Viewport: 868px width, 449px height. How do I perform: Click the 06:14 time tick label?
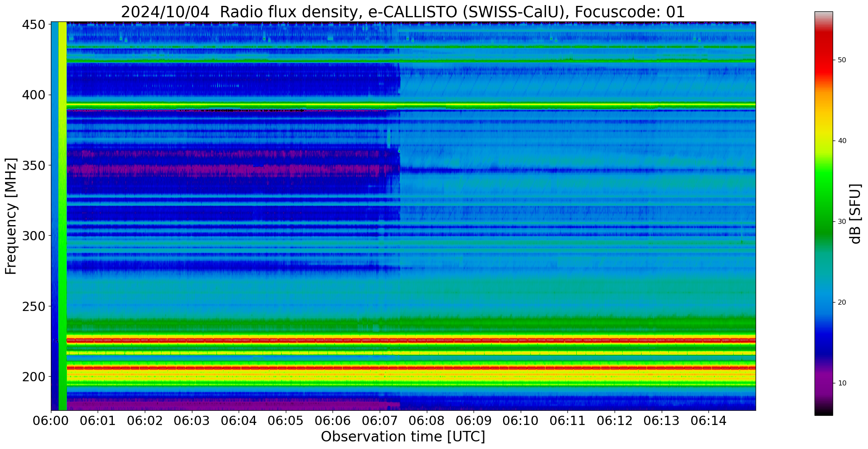point(708,421)
